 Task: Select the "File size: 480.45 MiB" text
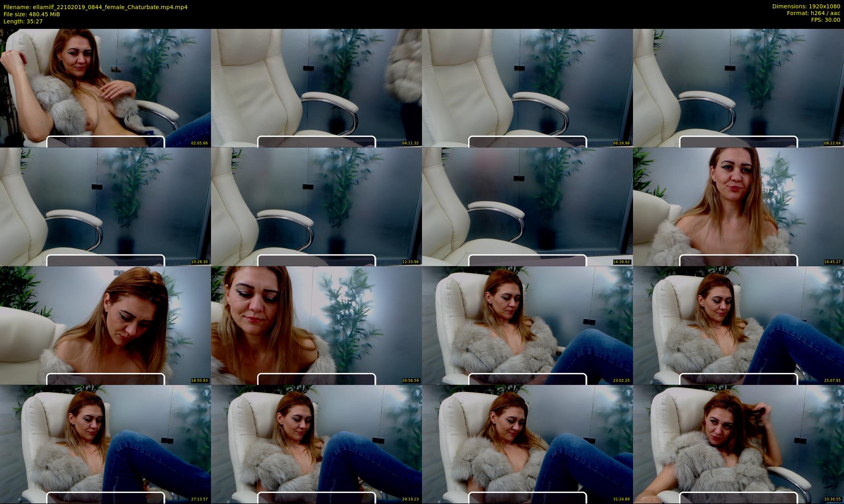point(32,14)
